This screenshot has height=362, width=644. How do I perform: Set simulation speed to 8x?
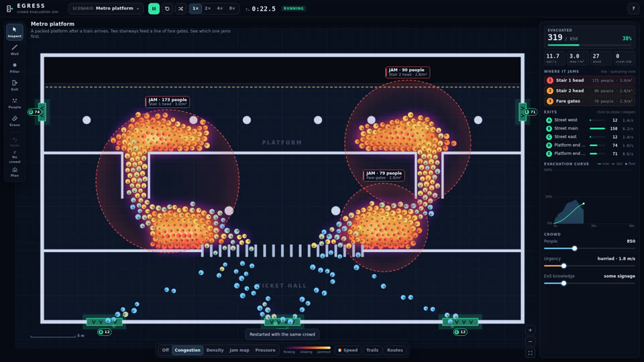tap(232, 8)
